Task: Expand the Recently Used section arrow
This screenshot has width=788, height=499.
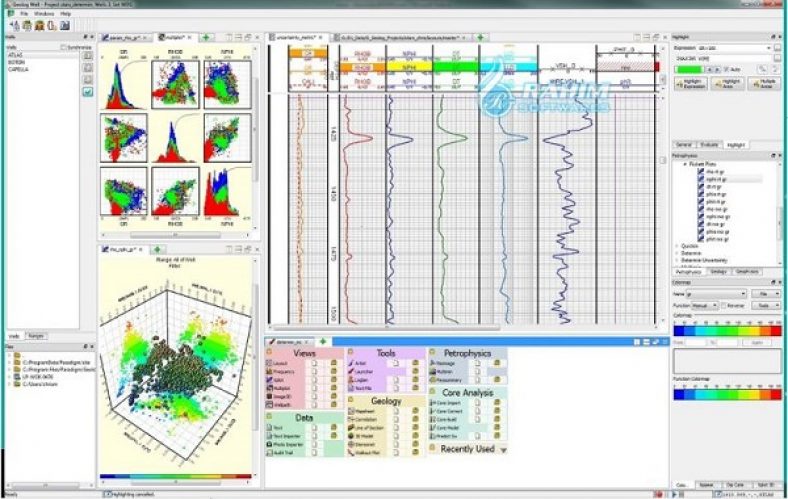Action: click(x=503, y=450)
